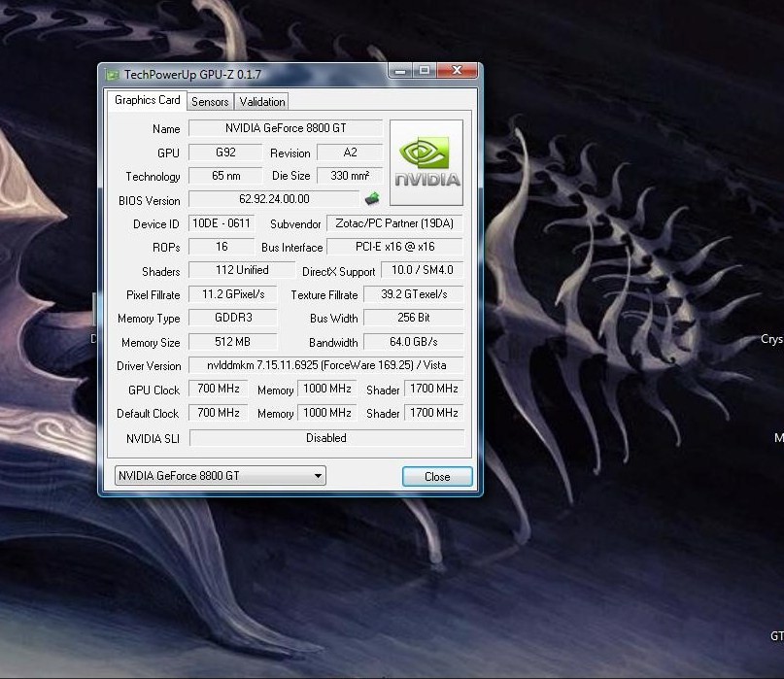Click the Bandwidth value 64.0 GB/s

(414, 342)
